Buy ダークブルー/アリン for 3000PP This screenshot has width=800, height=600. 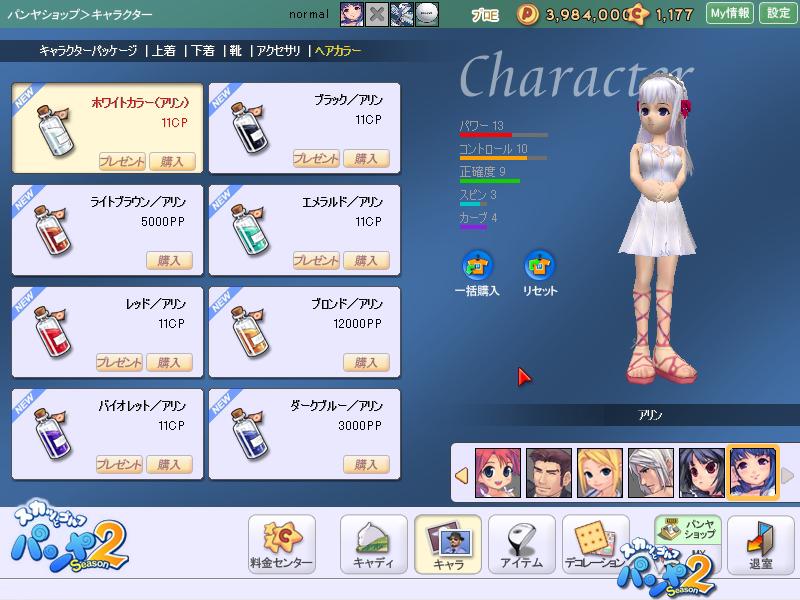point(366,464)
